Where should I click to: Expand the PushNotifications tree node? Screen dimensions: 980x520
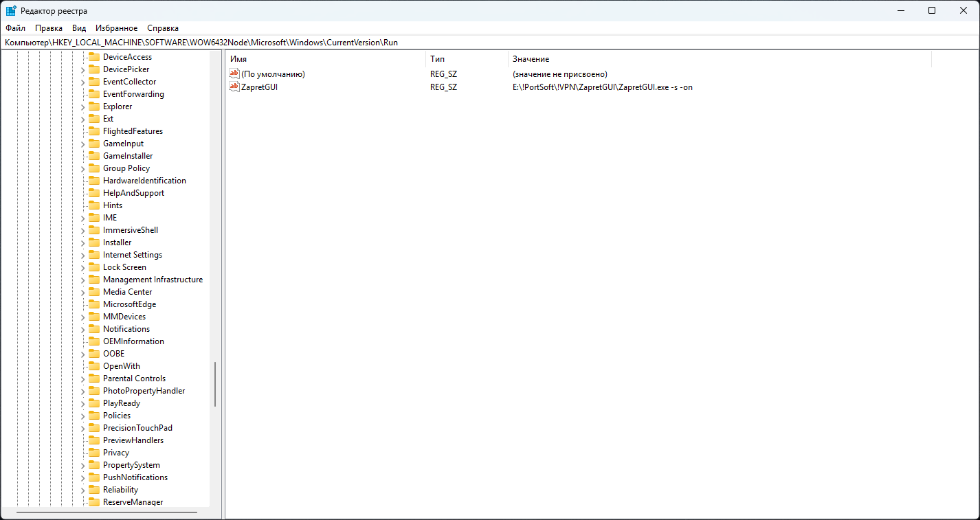click(82, 477)
